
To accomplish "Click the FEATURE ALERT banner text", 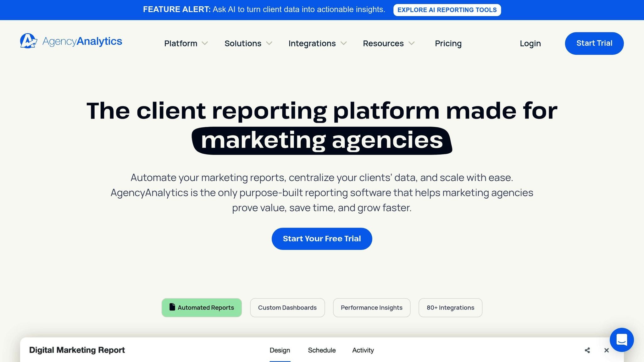I will (x=264, y=9).
